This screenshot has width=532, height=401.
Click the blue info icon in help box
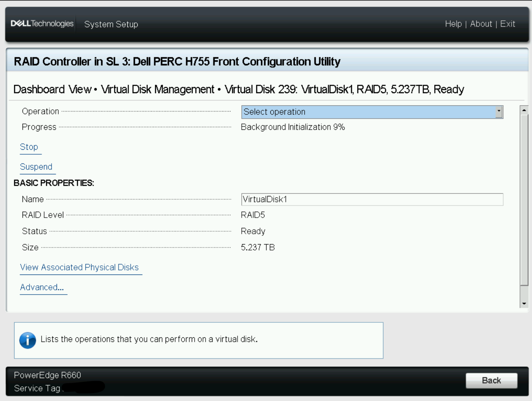tap(27, 340)
